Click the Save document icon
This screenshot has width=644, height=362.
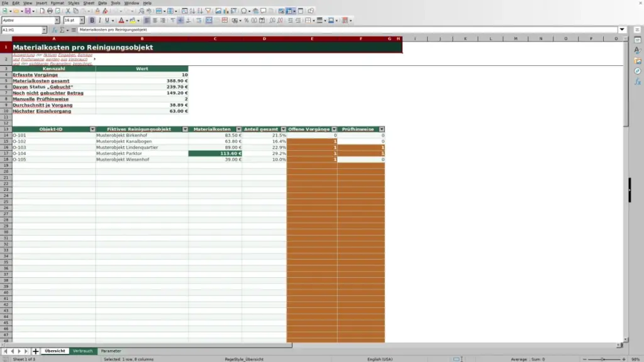coord(28,11)
